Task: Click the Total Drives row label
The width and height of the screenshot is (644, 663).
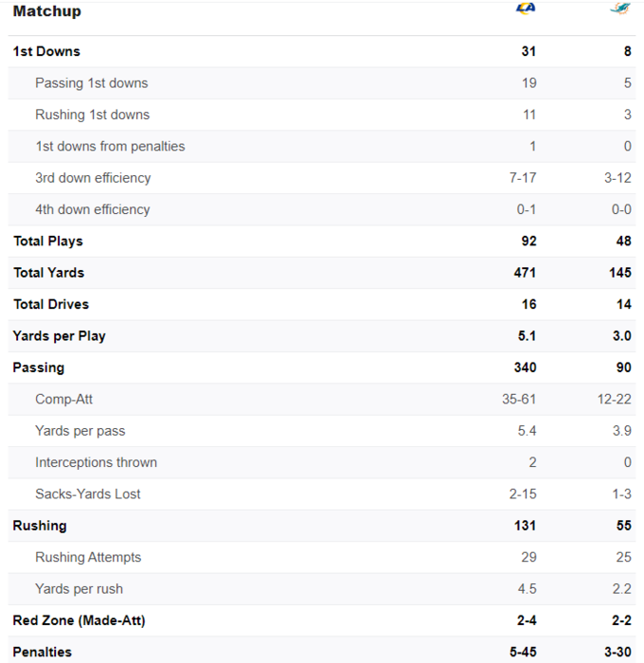Action: pos(51,304)
